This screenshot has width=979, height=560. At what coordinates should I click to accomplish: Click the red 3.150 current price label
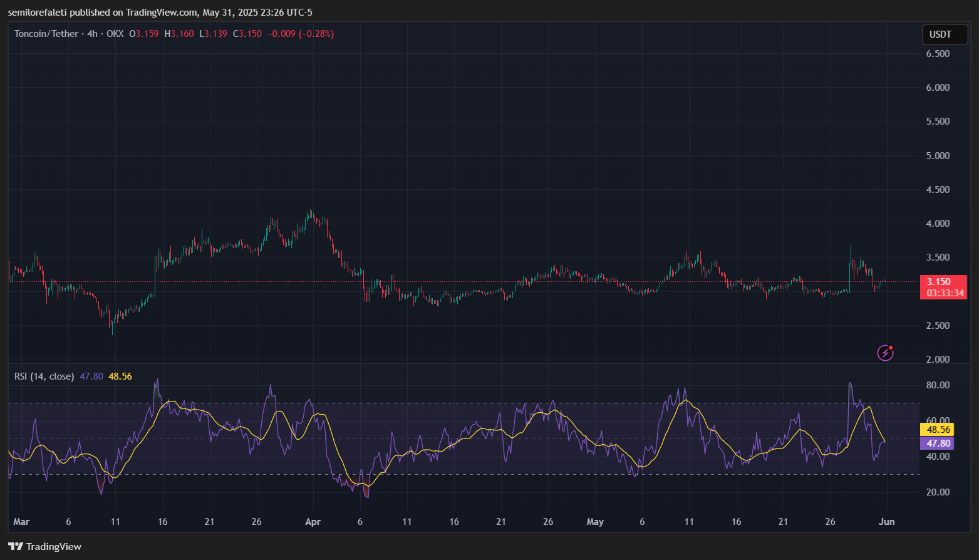click(x=939, y=282)
